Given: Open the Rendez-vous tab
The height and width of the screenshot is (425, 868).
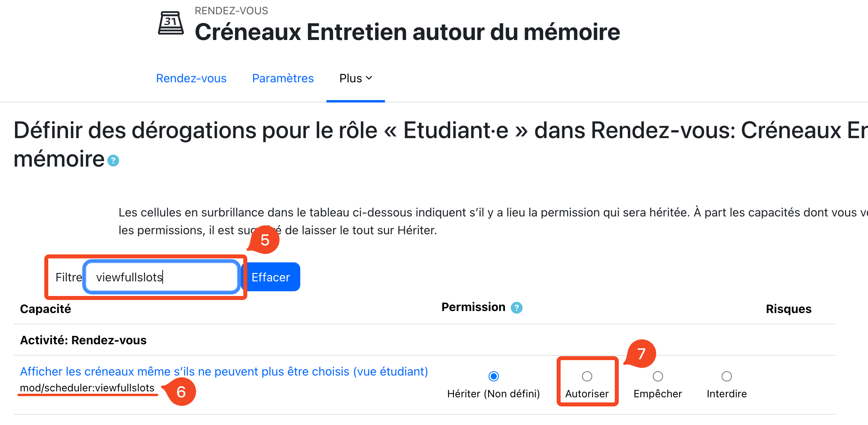Looking at the screenshot, I should coord(191,78).
